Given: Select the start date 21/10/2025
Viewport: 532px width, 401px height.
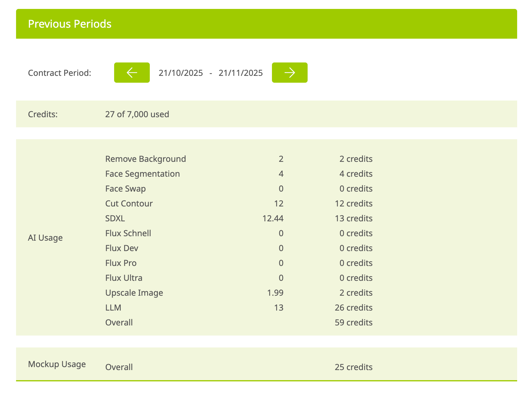Looking at the screenshot, I should pos(181,73).
